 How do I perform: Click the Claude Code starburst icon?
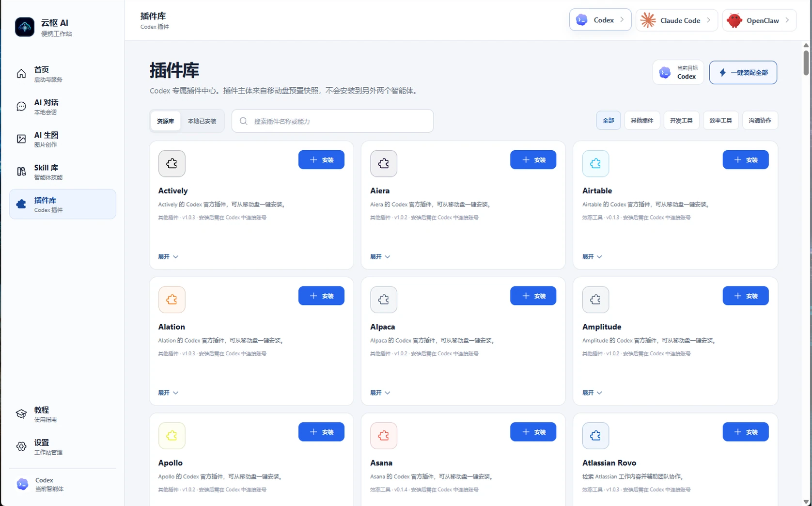(648, 20)
